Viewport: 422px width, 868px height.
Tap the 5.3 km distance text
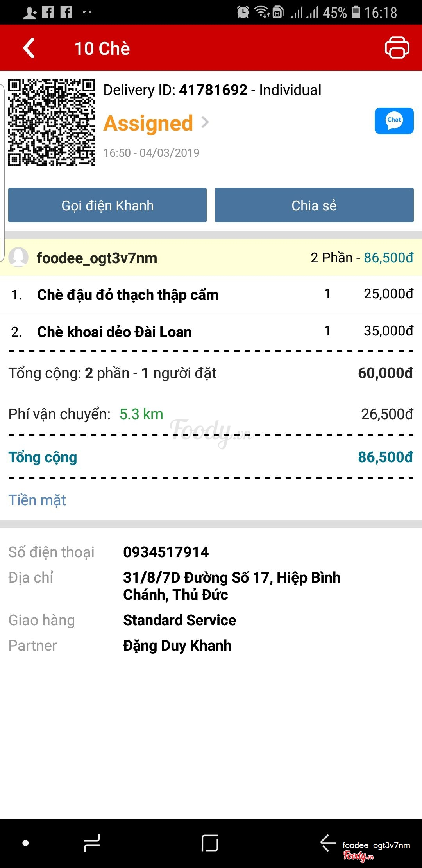(x=141, y=414)
